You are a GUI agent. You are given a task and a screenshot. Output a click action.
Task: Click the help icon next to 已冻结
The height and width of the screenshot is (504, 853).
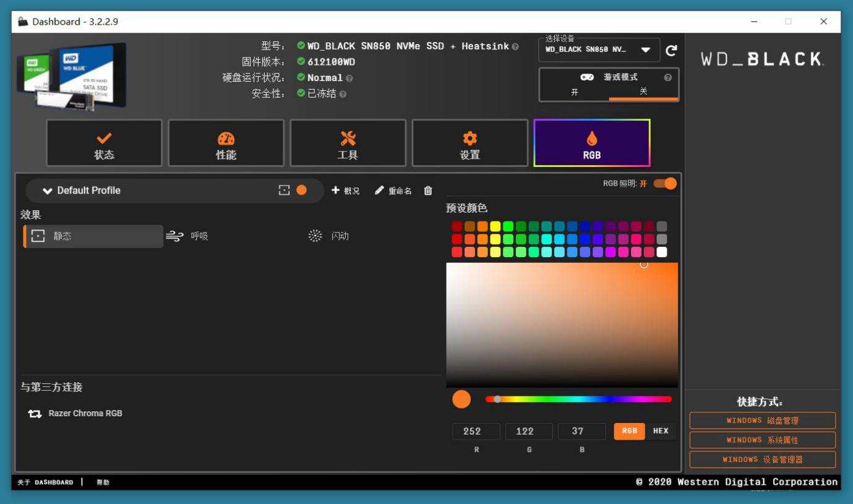[343, 94]
